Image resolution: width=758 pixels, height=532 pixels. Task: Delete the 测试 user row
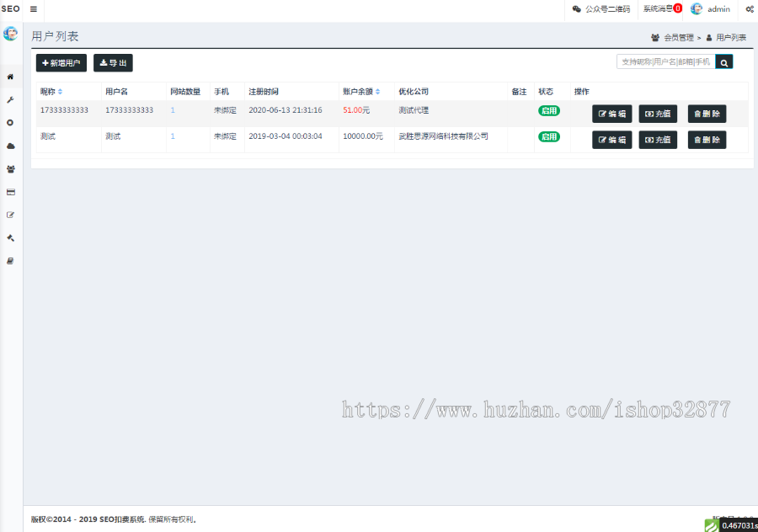coord(707,140)
